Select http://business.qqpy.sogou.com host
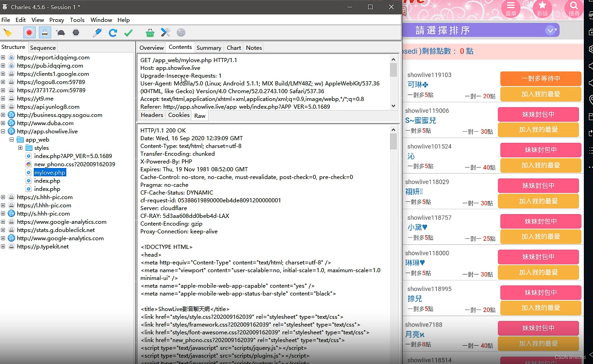Screen dimensions: 593x364 [x=59, y=115]
